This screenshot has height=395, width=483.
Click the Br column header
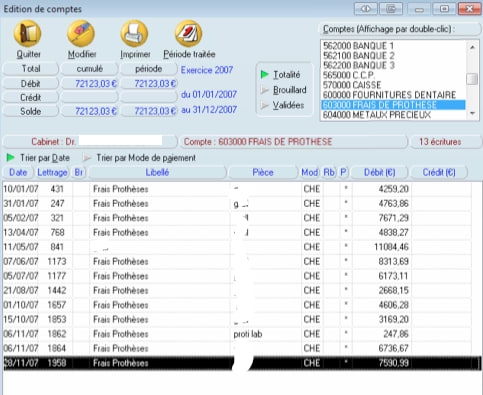pos(79,172)
